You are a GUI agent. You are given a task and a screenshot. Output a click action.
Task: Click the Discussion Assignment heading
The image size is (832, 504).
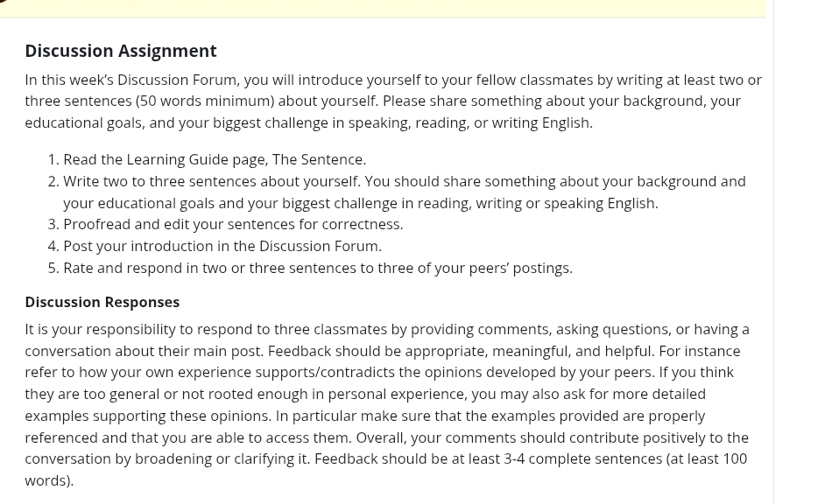click(120, 51)
